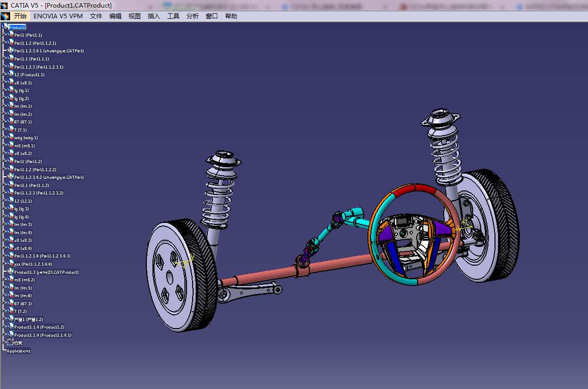Viewport: 588px width, 389px height.
Task: Click the part icon for lg (lg.1)
Action: click(x=11, y=90)
